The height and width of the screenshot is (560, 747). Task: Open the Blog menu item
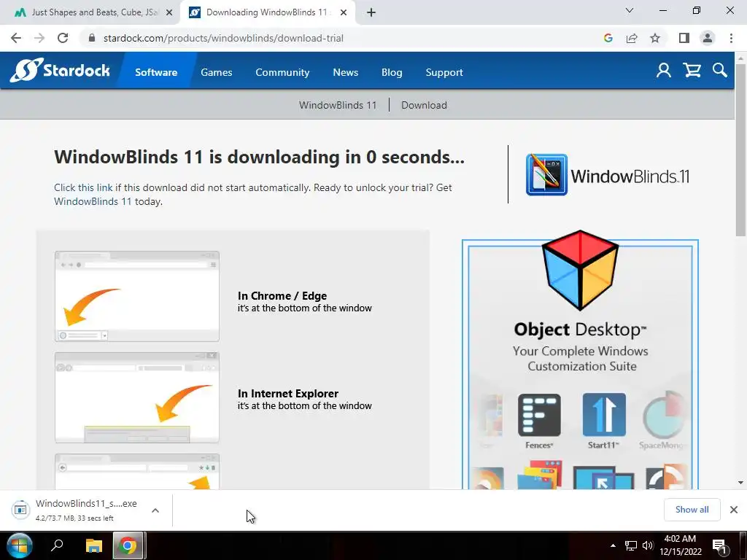(x=392, y=72)
